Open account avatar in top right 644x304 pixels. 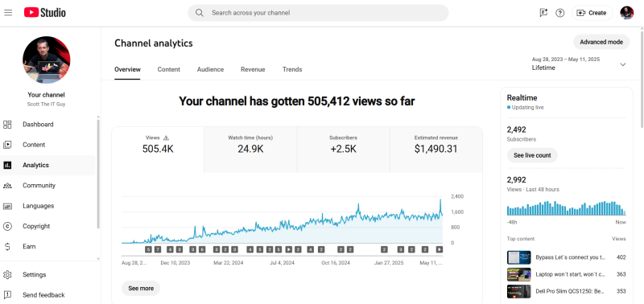point(627,13)
